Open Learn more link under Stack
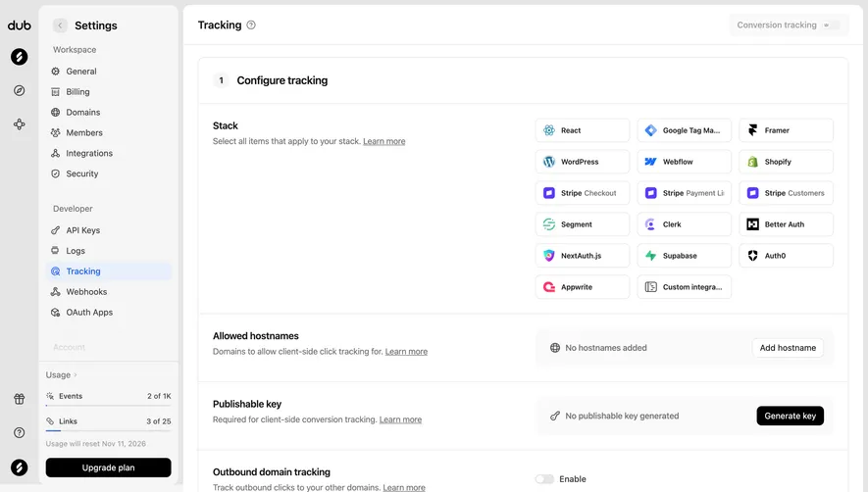868x492 pixels. (x=384, y=142)
